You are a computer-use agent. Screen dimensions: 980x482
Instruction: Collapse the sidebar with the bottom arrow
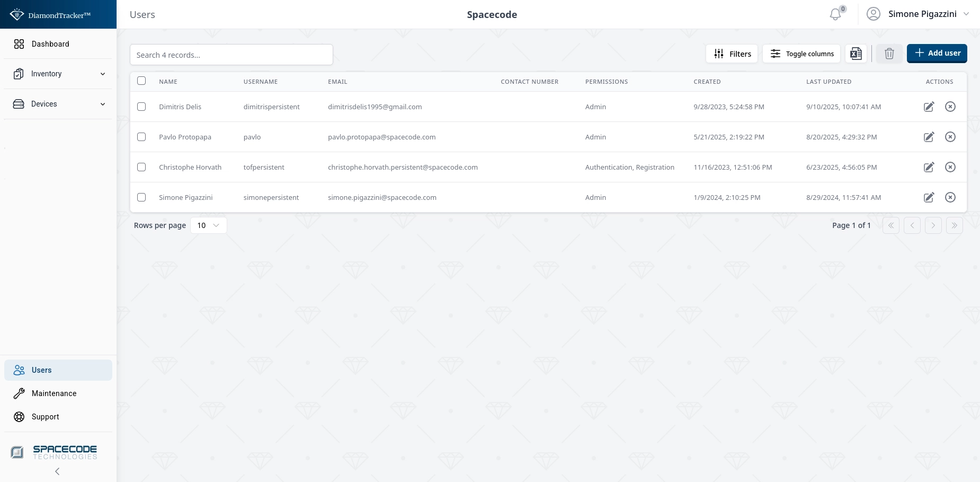pyautogui.click(x=57, y=471)
